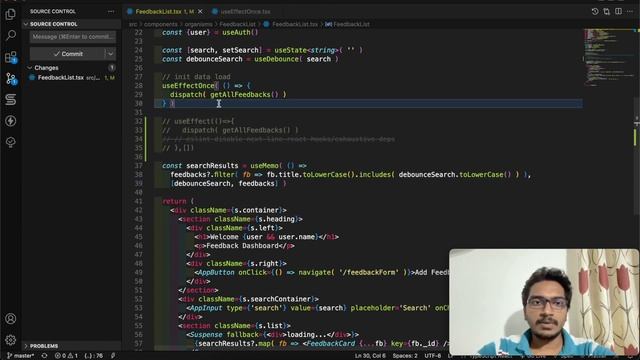640x360 pixels.
Task: Click line number 28 in the gutter
Action: coord(138,86)
